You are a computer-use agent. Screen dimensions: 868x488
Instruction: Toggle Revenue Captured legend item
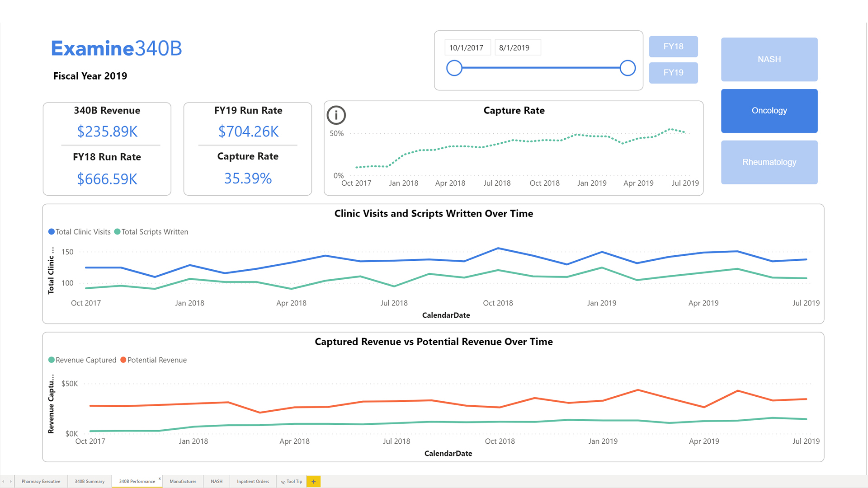click(x=82, y=360)
